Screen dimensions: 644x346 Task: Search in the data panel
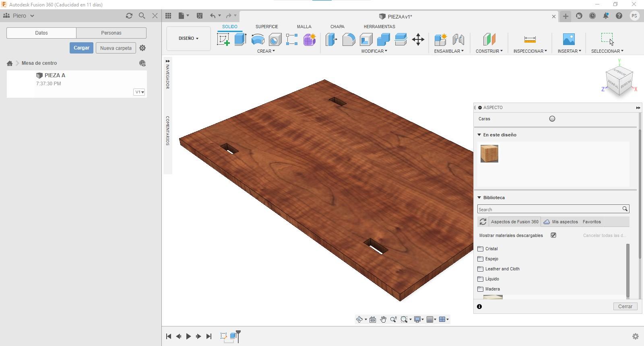142,16
